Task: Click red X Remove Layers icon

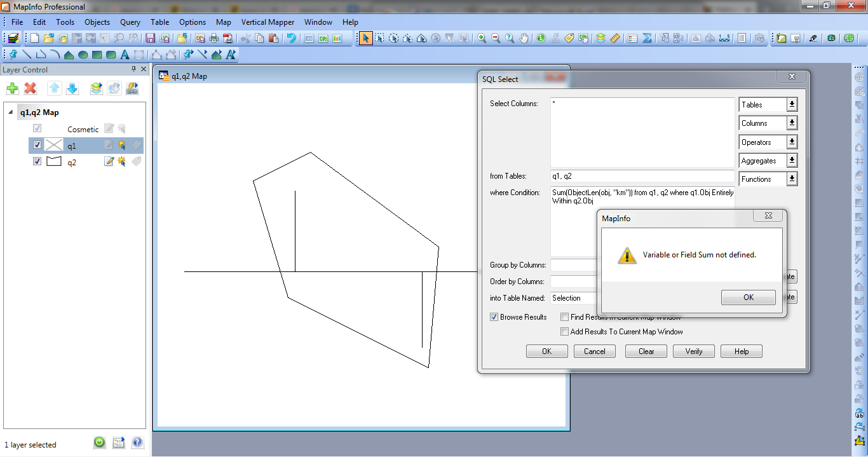Action: [x=30, y=88]
